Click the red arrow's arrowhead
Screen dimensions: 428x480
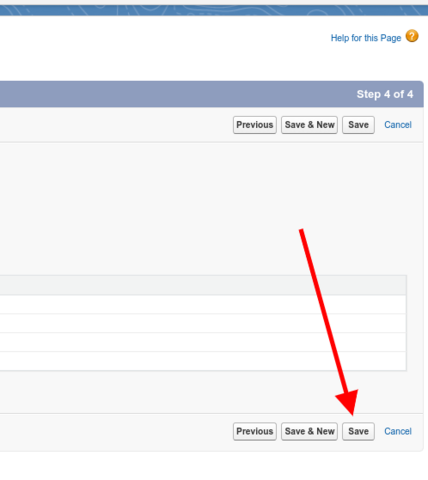(x=348, y=402)
